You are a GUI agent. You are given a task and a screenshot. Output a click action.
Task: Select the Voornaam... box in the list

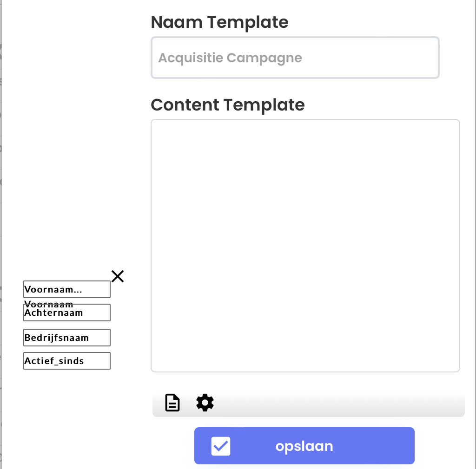tap(67, 289)
